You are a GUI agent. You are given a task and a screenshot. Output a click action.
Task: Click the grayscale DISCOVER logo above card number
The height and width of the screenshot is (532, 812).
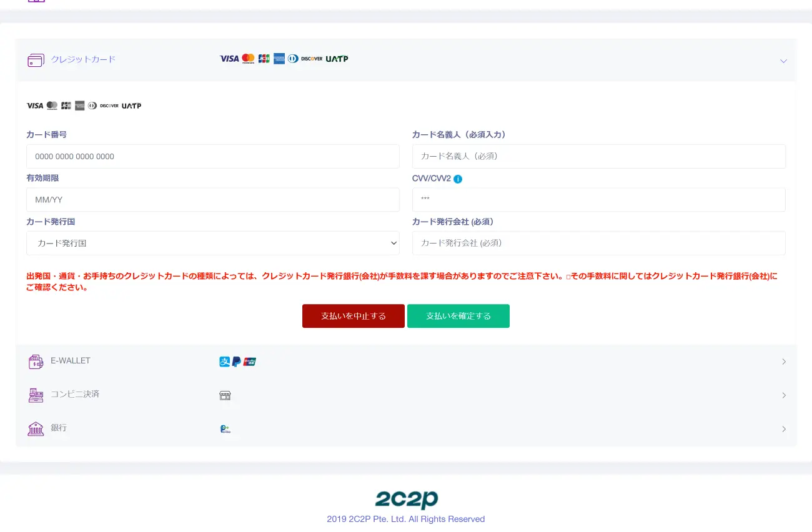click(109, 106)
